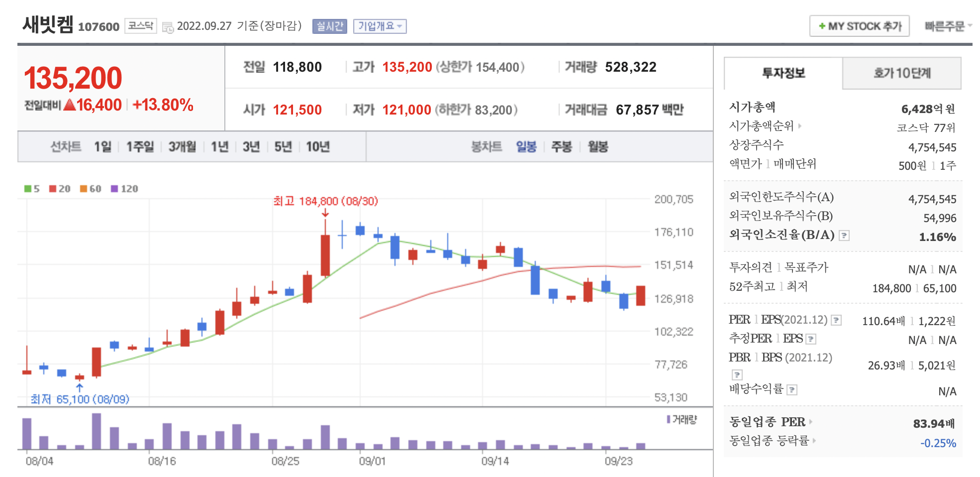Select the 5년 line chart period
This screenshot has height=477, width=980.
tap(283, 147)
